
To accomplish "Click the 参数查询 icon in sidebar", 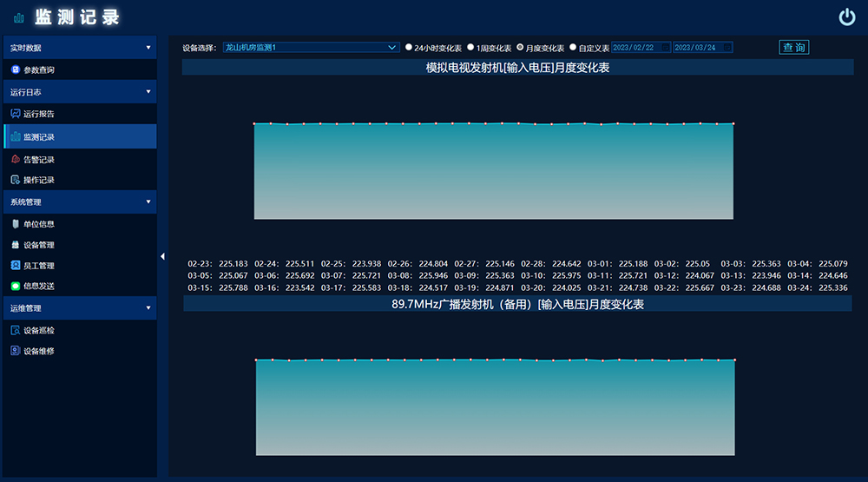I will (x=16, y=69).
